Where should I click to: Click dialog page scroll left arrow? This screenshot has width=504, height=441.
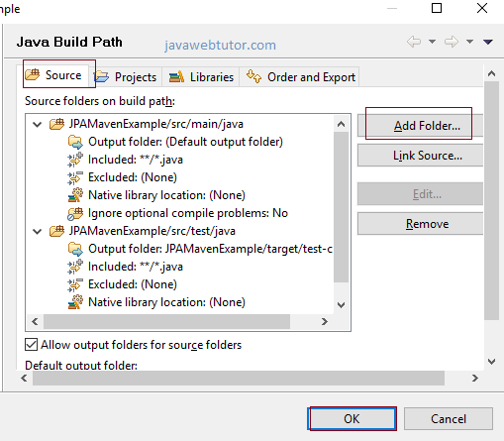pyautogui.click(x=24, y=378)
